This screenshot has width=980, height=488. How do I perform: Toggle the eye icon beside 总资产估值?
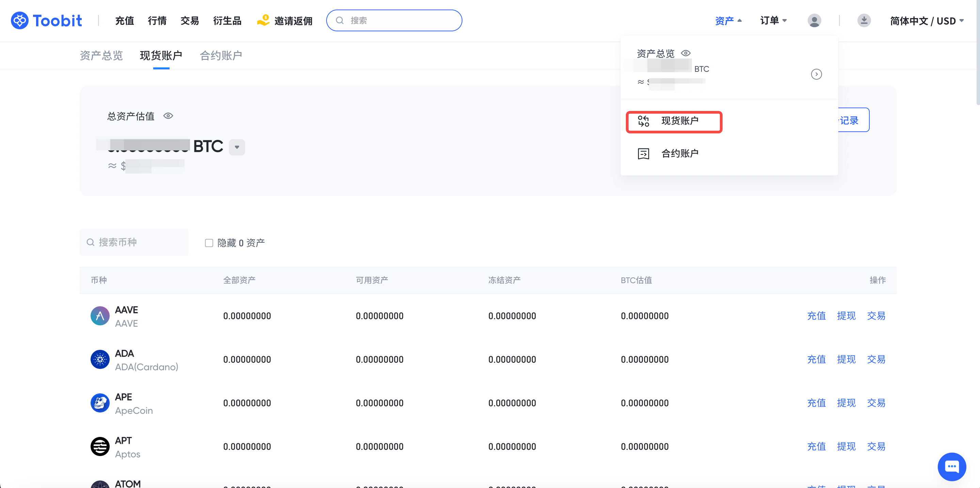[168, 116]
